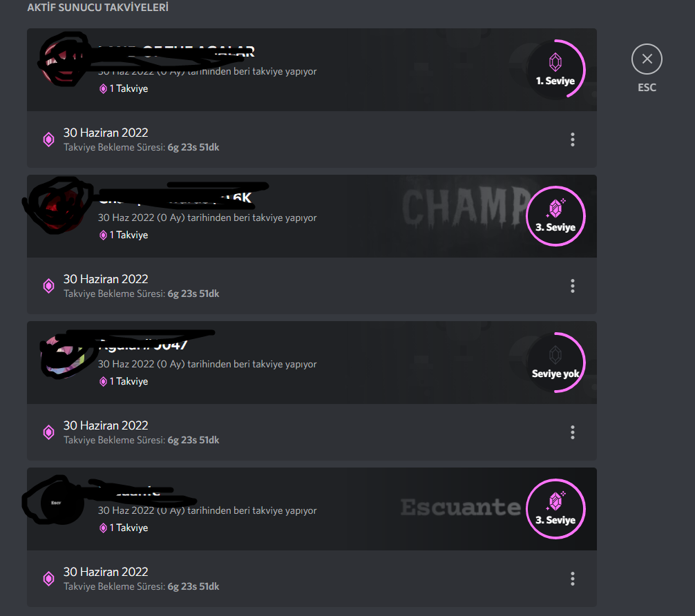Select the first server's 1 Takviye label

point(124,88)
